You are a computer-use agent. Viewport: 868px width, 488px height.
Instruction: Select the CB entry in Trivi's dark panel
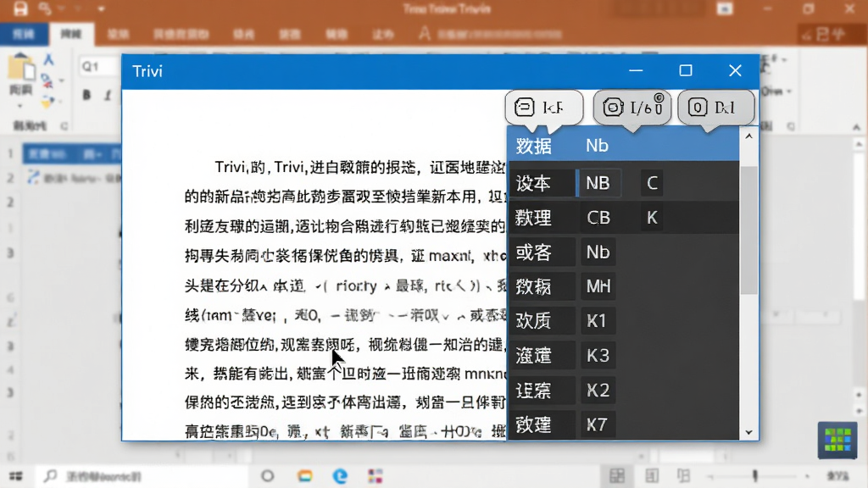pyautogui.click(x=598, y=218)
